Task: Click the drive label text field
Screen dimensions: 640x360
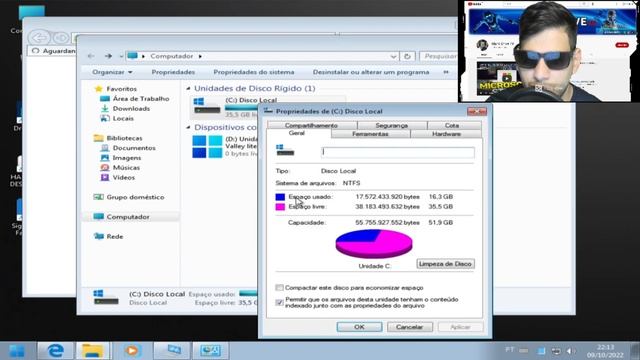Action: tap(398, 152)
